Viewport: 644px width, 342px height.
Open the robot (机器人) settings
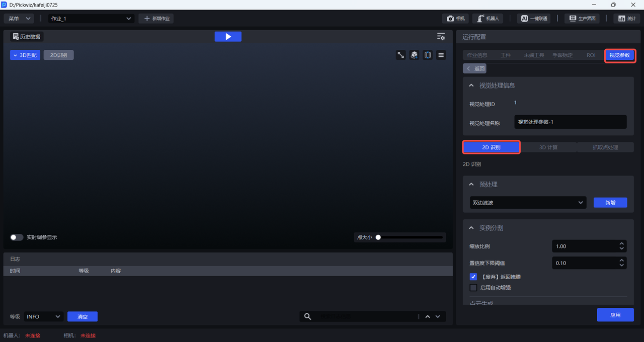pos(488,19)
